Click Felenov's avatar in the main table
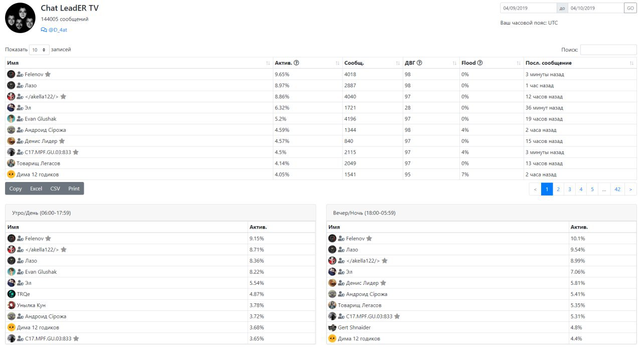Image resolution: width=642 pixels, height=364 pixels. pyautogui.click(x=11, y=74)
